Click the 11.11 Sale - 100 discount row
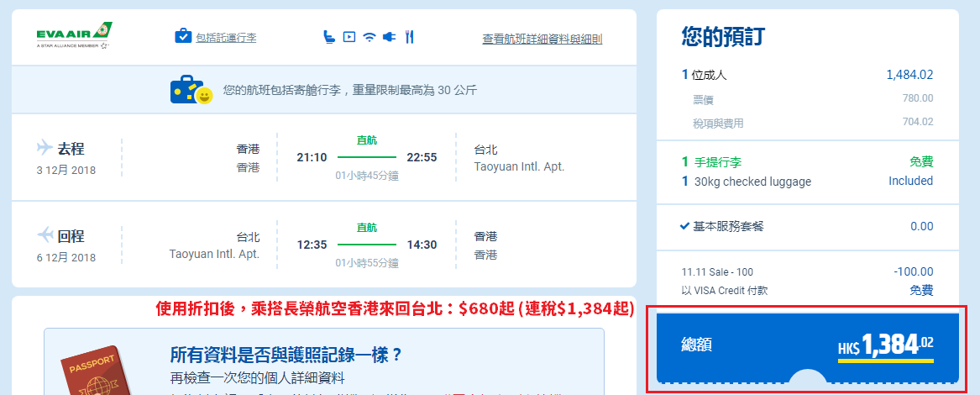Viewport: 980px width, 395px height. pos(808,272)
